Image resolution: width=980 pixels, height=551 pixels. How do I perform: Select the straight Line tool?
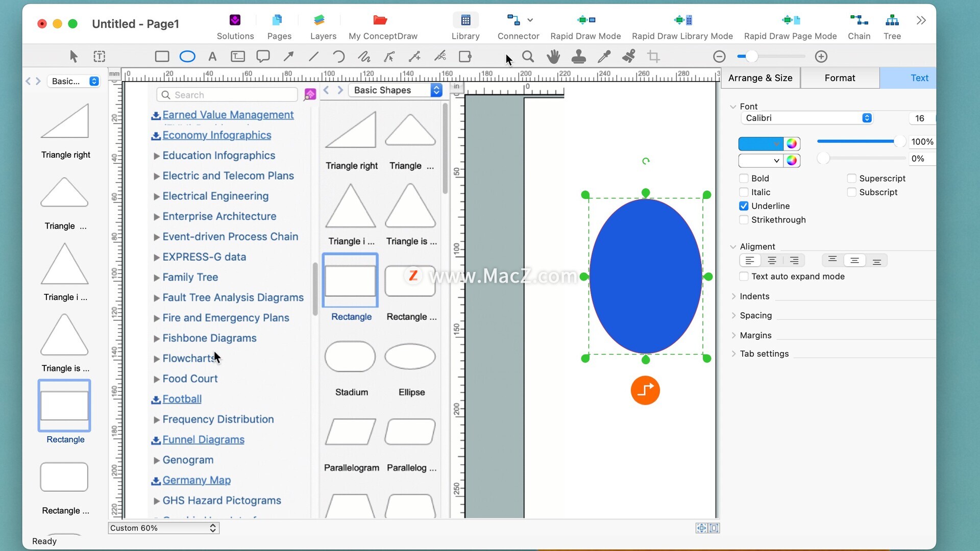tap(314, 56)
